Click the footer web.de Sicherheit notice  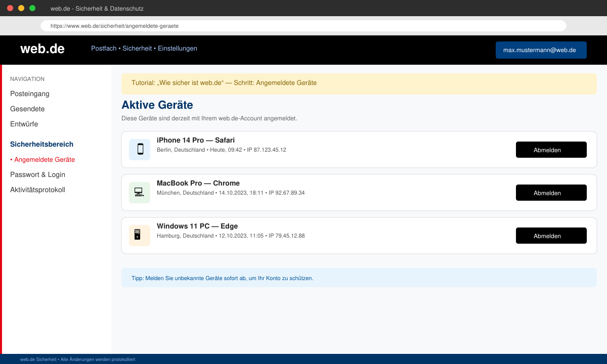click(x=77, y=359)
